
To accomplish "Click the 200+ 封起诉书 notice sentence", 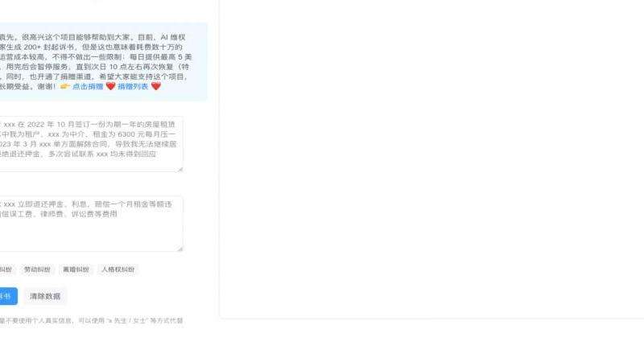I will click(91, 47).
